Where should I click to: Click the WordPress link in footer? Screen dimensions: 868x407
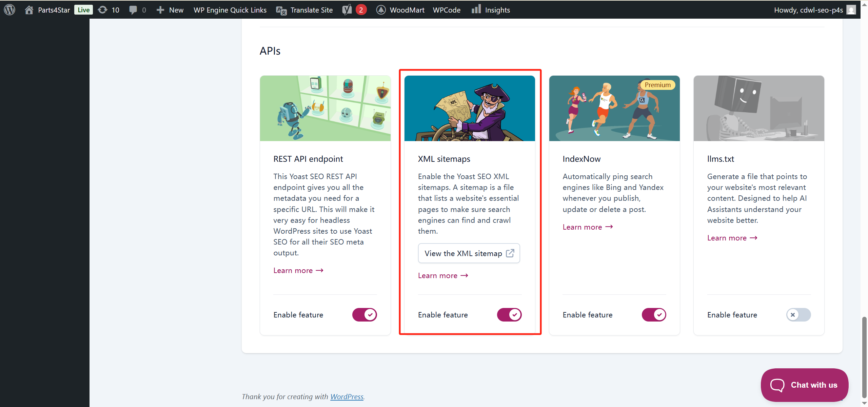[347, 396]
